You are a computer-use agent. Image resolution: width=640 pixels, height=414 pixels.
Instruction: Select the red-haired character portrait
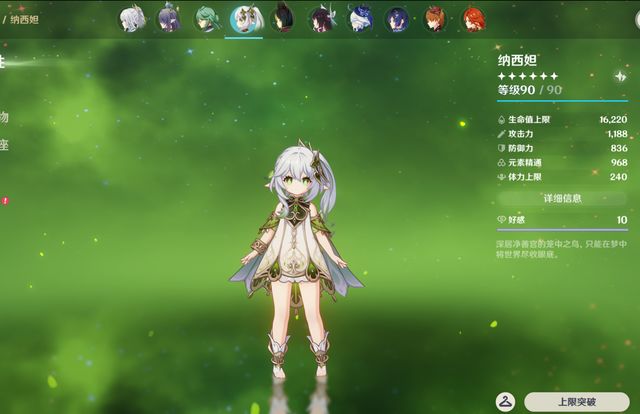(473, 19)
